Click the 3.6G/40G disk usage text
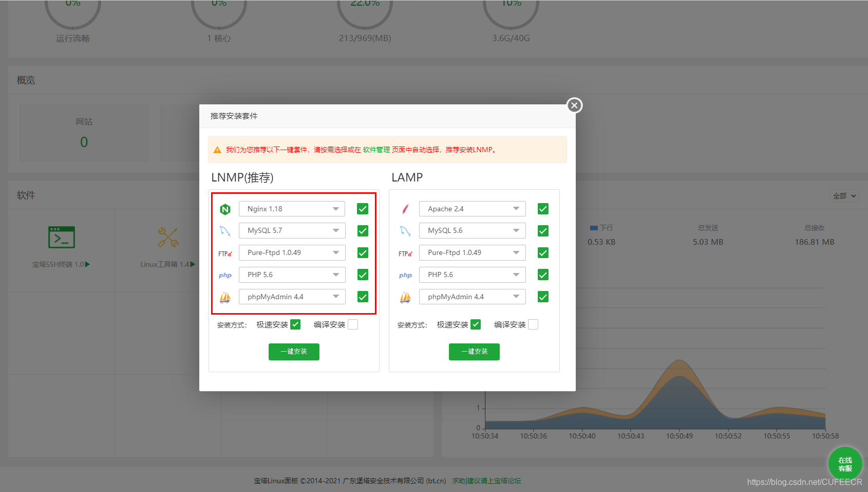Image resolution: width=868 pixels, height=492 pixels. [511, 38]
